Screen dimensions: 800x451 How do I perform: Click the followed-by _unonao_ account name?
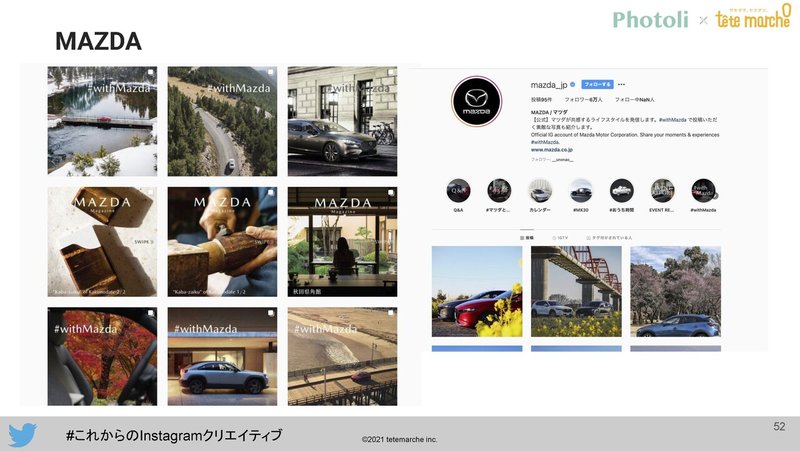click(x=563, y=160)
